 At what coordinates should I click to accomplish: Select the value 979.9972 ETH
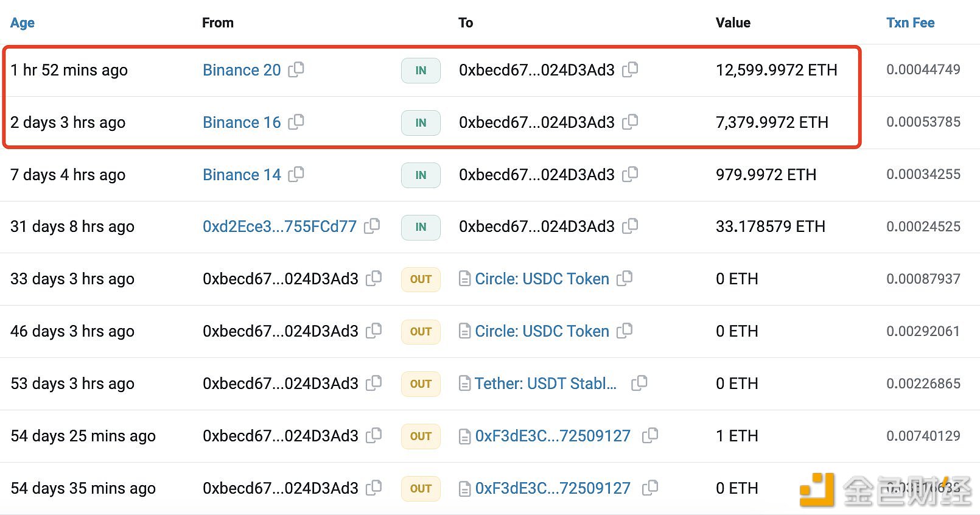coord(766,175)
